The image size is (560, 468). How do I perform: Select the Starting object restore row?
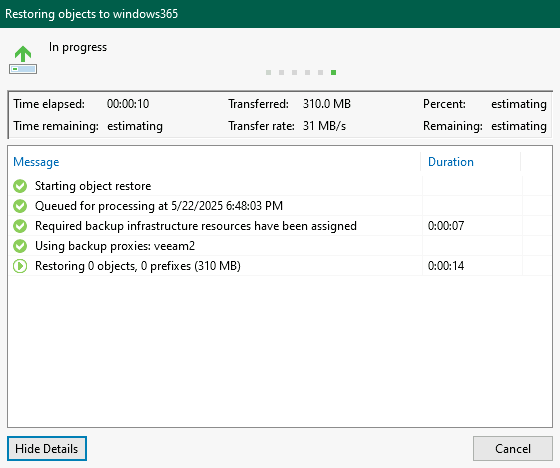click(x=280, y=186)
